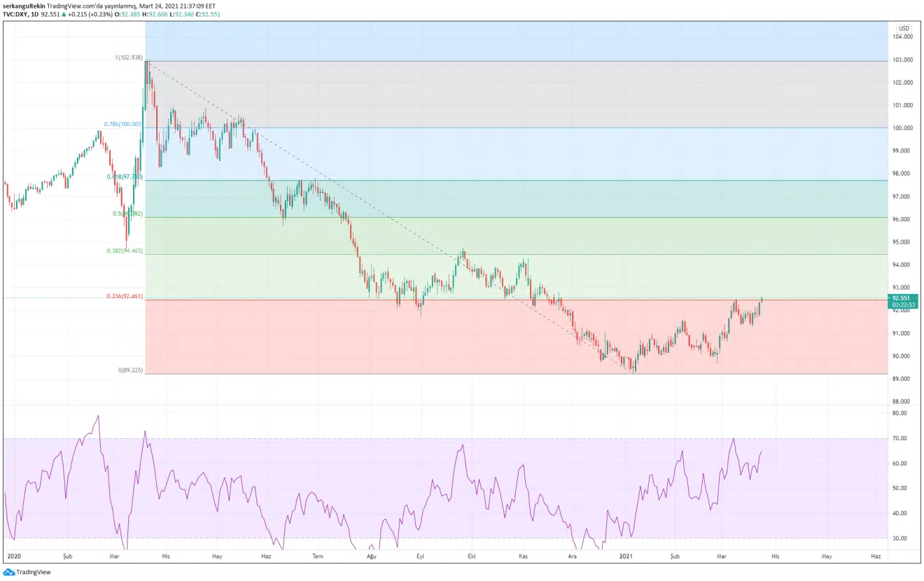Select the 1D timeframe label
The width and height of the screenshot is (924, 581).
click(x=41, y=13)
